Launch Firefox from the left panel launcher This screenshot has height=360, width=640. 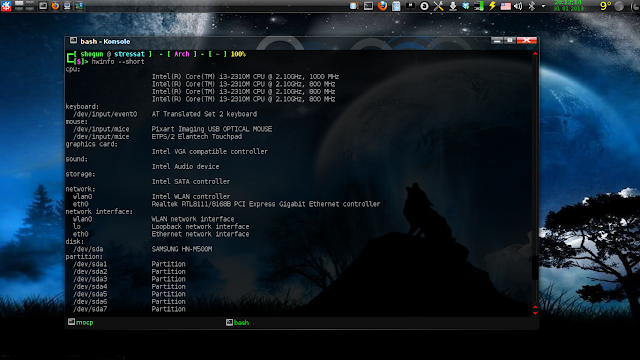coord(55,6)
